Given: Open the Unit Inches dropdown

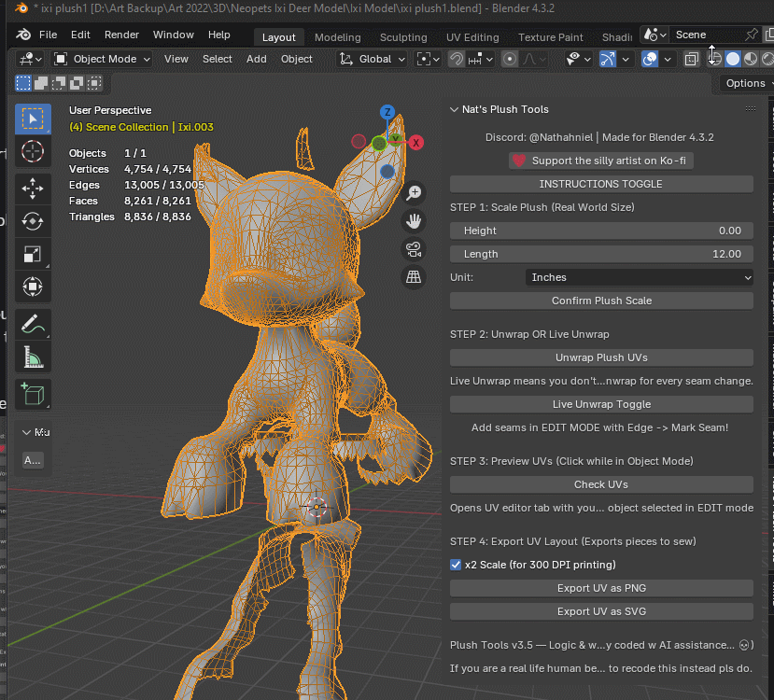Looking at the screenshot, I should (640, 278).
